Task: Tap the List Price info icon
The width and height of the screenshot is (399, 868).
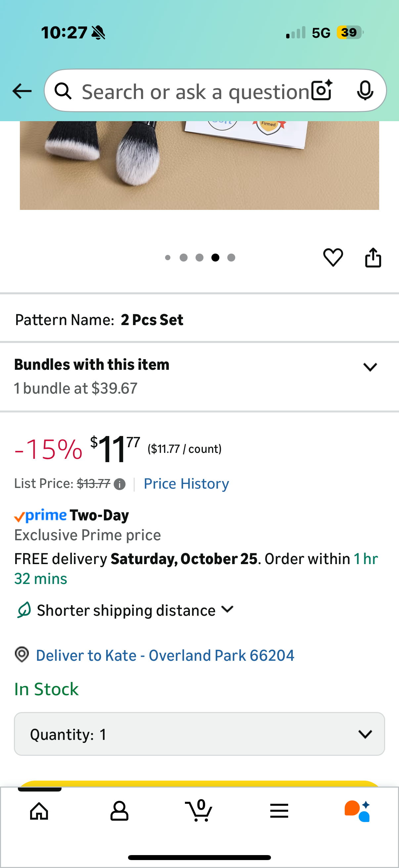Action: click(x=119, y=484)
